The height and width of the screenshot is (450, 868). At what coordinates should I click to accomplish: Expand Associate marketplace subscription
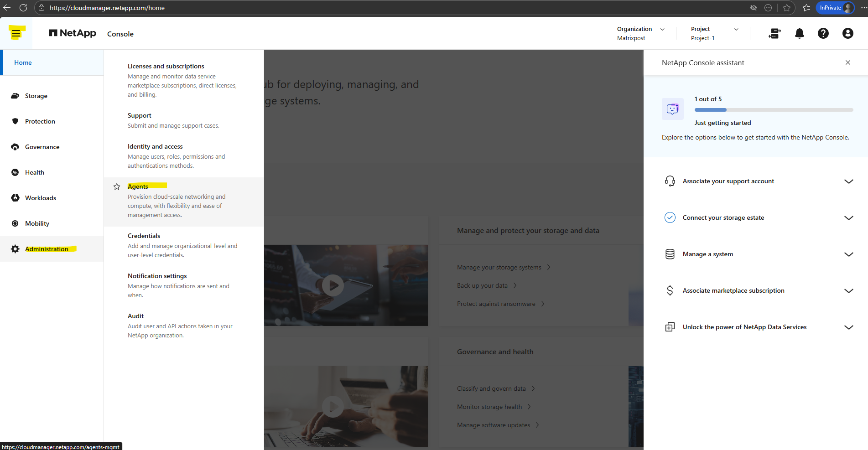pyautogui.click(x=848, y=290)
